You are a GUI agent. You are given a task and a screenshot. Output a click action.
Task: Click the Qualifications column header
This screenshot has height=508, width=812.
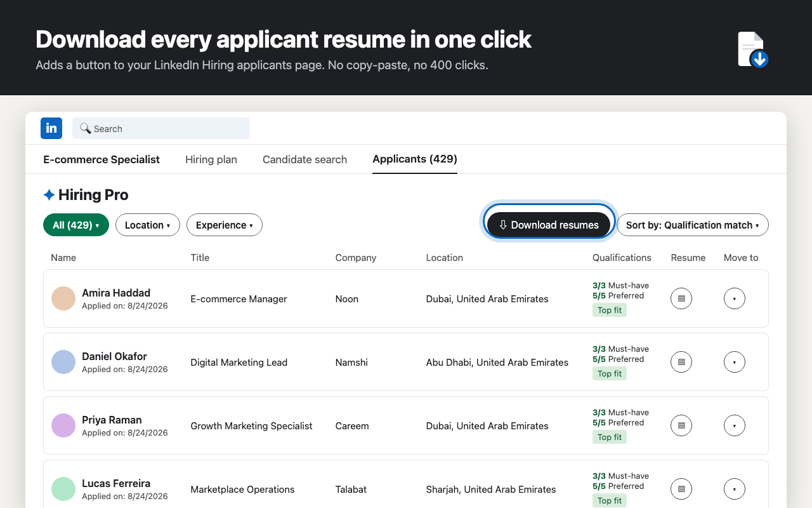click(x=622, y=257)
